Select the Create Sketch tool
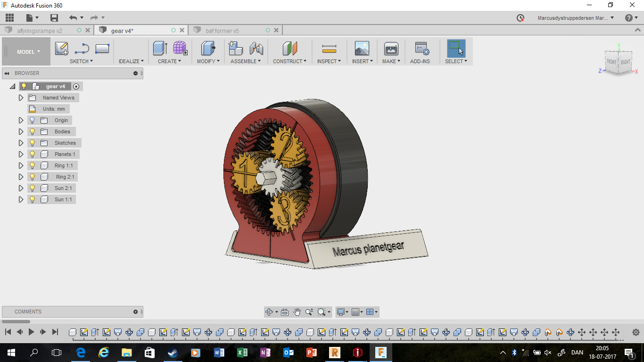Viewport: 644px width, 362px height. click(62, 49)
